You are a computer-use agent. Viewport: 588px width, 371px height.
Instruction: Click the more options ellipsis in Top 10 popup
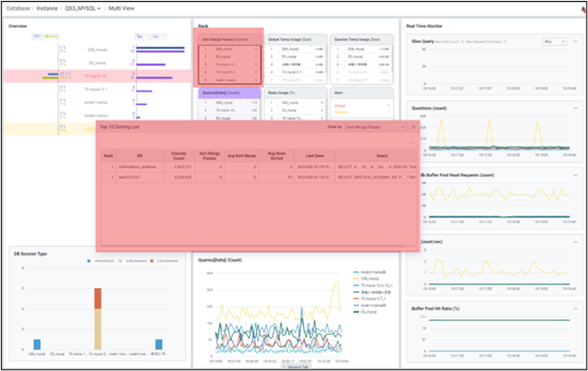(412, 143)
